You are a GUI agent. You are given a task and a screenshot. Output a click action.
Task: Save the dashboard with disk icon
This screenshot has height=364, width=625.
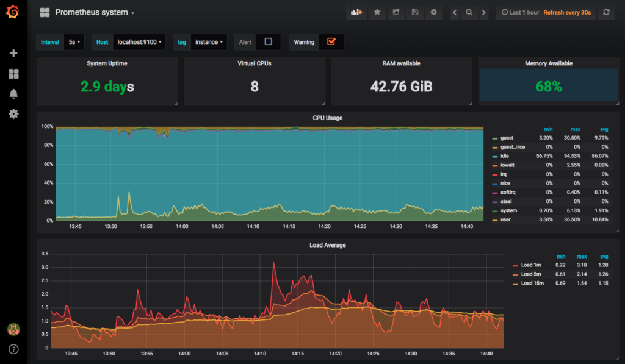pyautogui.click(x=414, y=12)
